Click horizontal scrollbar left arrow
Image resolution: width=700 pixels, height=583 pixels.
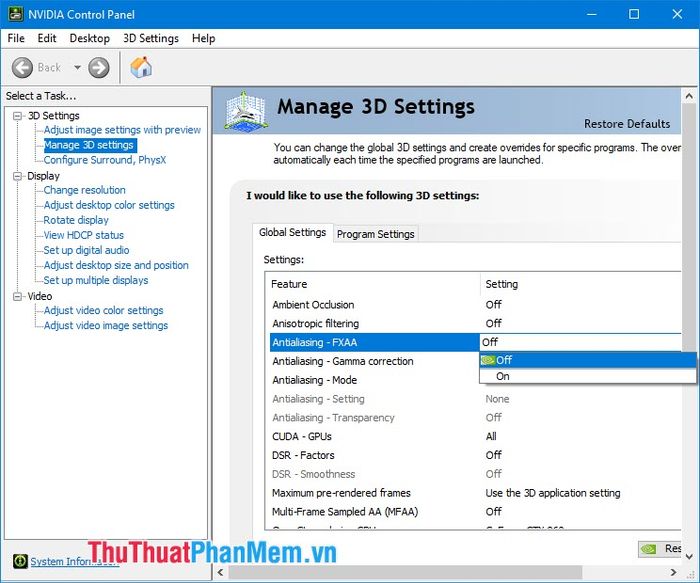pos(220,572)
